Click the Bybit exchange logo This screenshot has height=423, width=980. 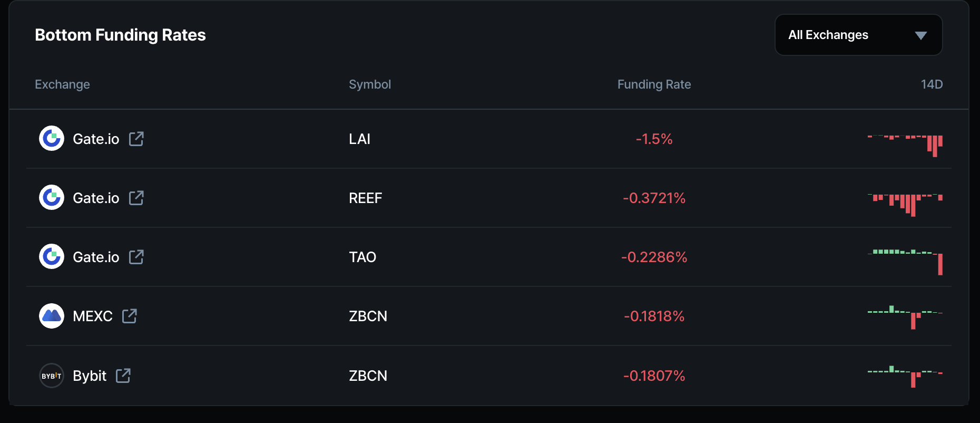[x=52, y=376]
